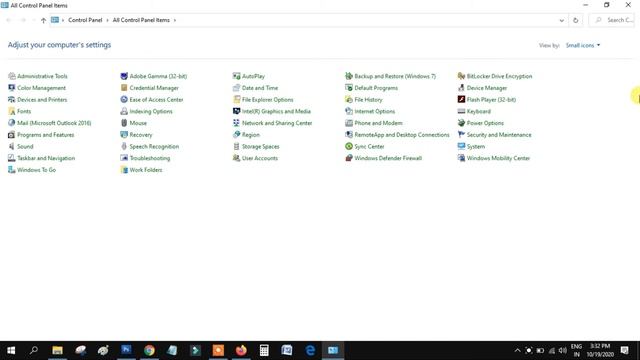The height and width of the screenshot is (360, 640).
Task: Expand the chevron after Control Panel breadcrumb
Action: point(107,20)
